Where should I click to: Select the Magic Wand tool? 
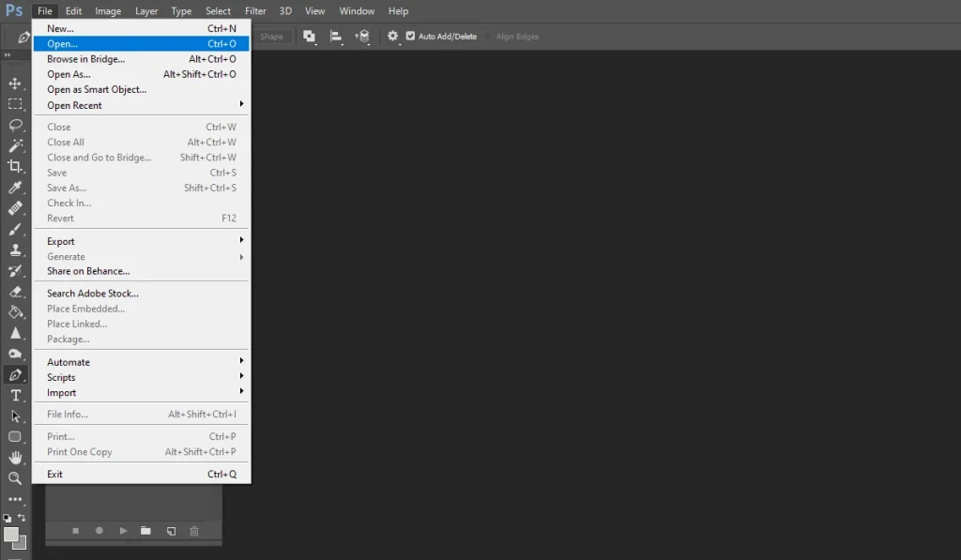click(15, 145)
